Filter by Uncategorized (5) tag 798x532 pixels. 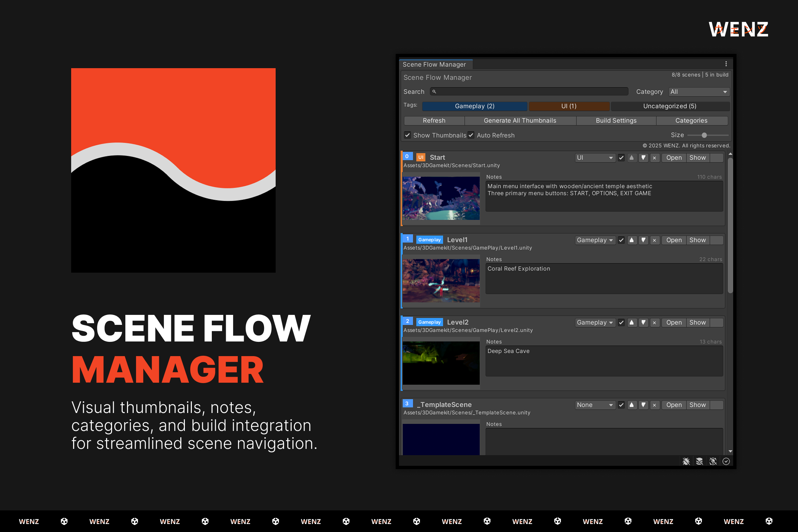pos(670,106)
